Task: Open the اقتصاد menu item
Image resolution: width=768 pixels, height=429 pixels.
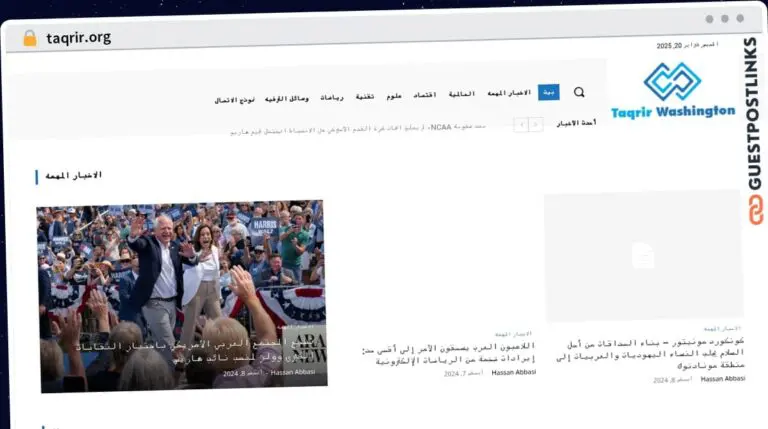Action: coord(425,95)
